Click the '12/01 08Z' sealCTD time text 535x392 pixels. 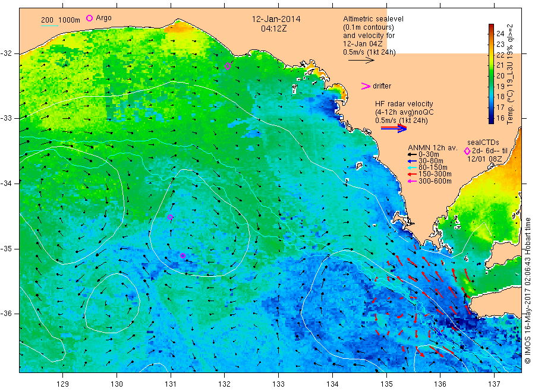484,159
